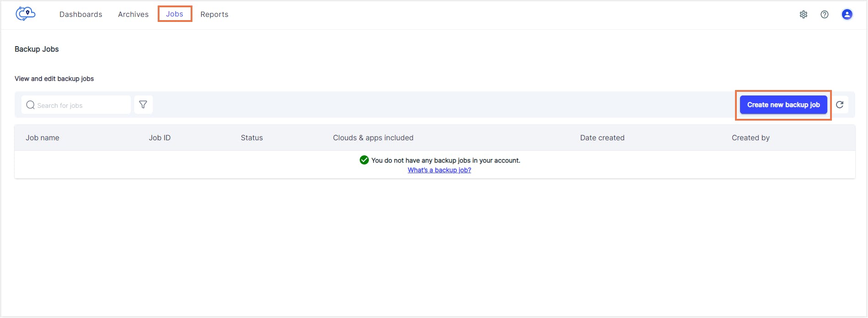Open the help question mark icon
Screen dimensions: 868x318
coord(825,15)
